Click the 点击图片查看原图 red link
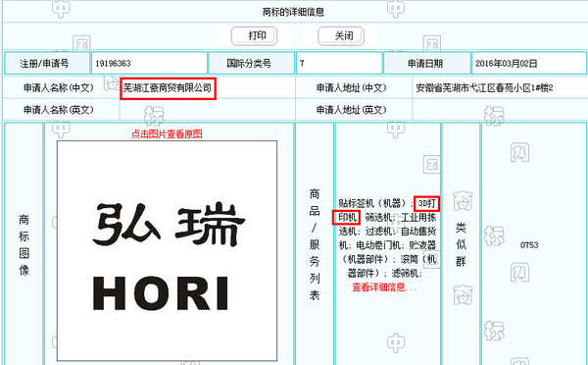This screenshot has height=365, width=588. [167, 134]
